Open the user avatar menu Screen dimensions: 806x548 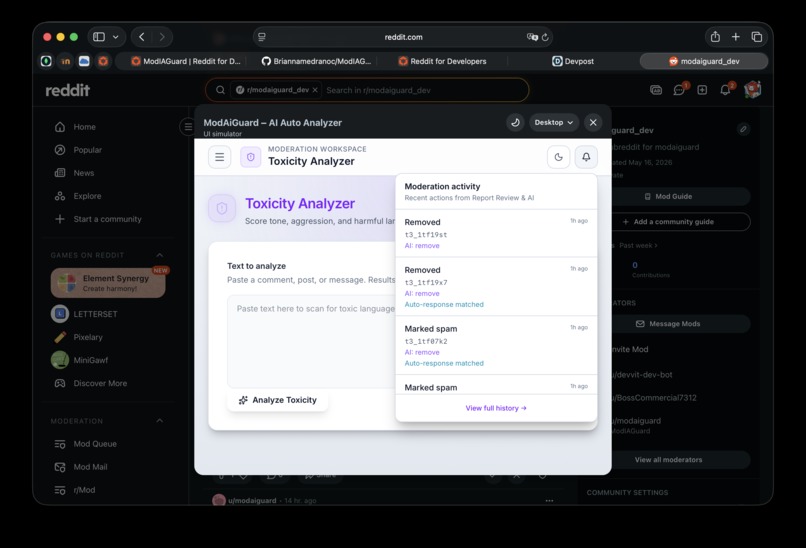(753, 90)
